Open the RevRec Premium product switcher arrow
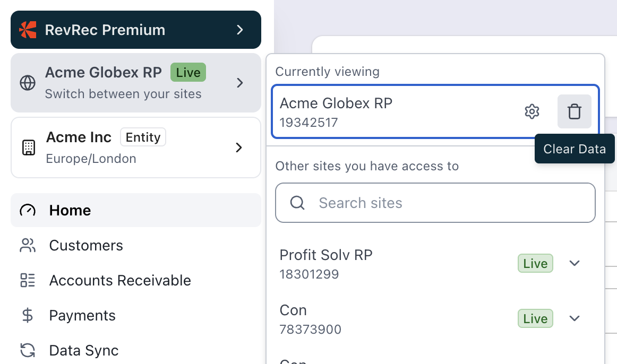Screen dimensions: 617x364 pos(240,30)
